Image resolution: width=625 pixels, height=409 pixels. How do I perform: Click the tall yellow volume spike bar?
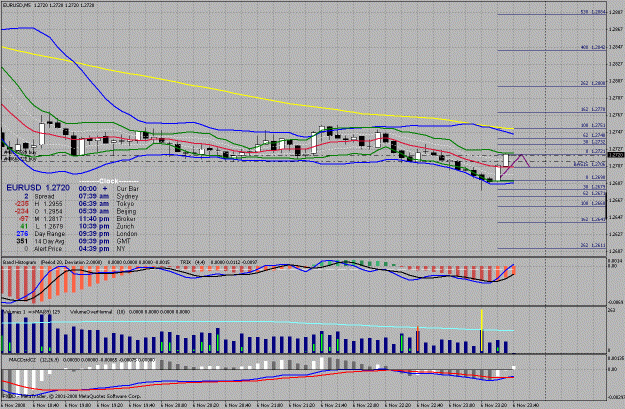[482, 331]
